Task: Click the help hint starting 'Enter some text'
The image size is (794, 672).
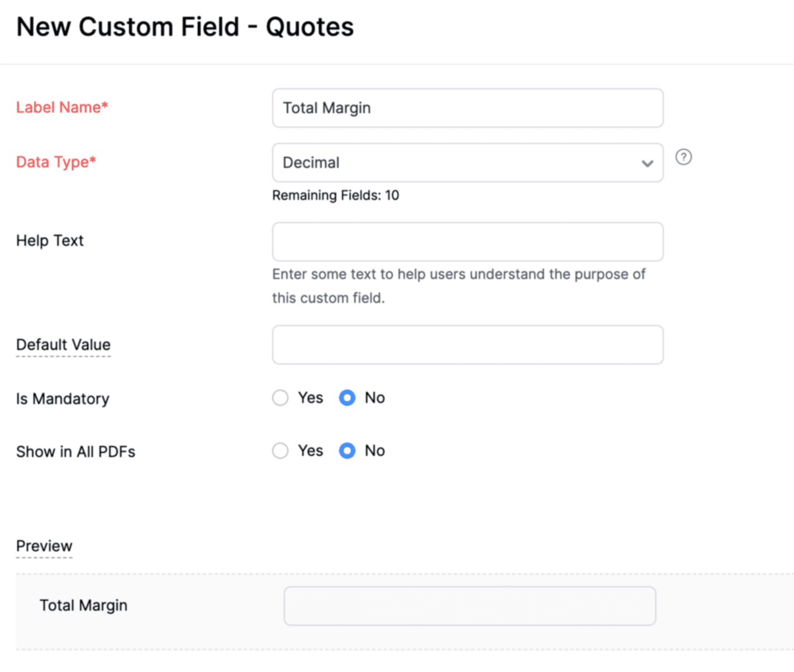Action: pos(459,286)
